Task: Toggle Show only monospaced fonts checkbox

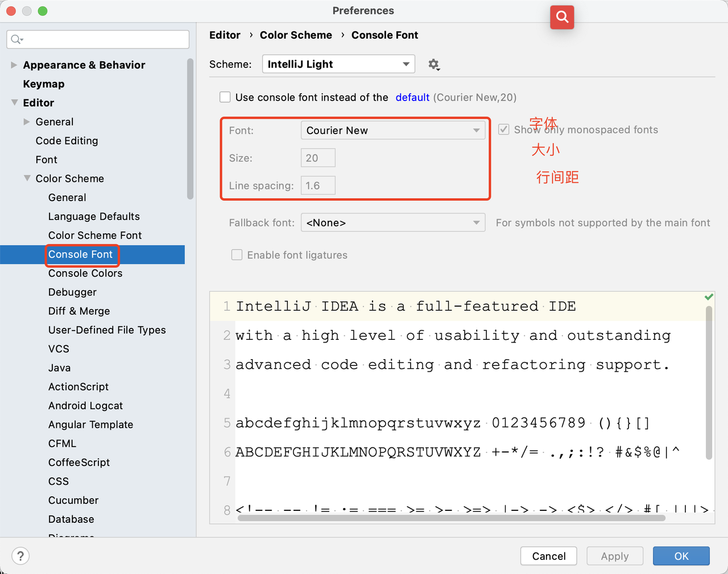Action: click(504, 130)
